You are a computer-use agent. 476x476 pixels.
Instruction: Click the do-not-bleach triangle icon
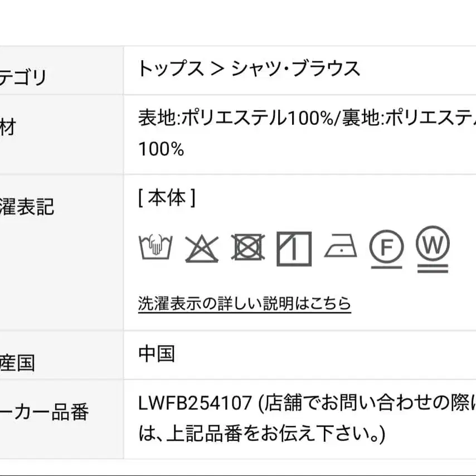pos(201,248)
